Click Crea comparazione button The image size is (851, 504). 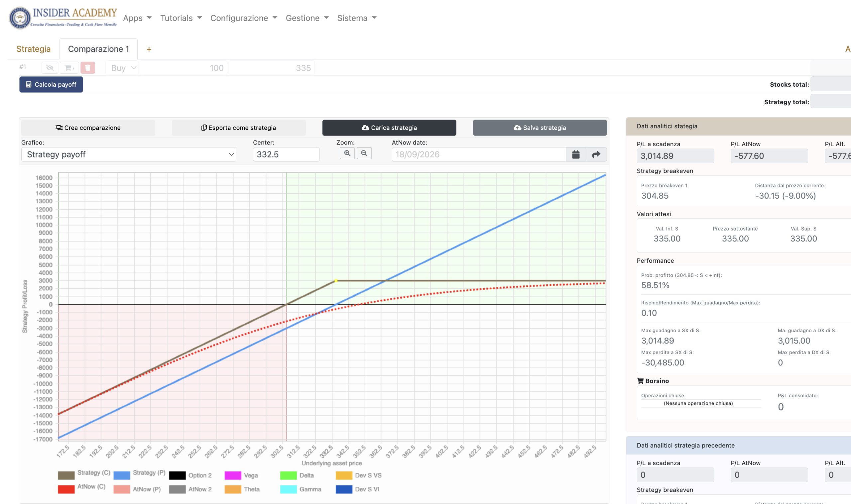tap(88, 128)
